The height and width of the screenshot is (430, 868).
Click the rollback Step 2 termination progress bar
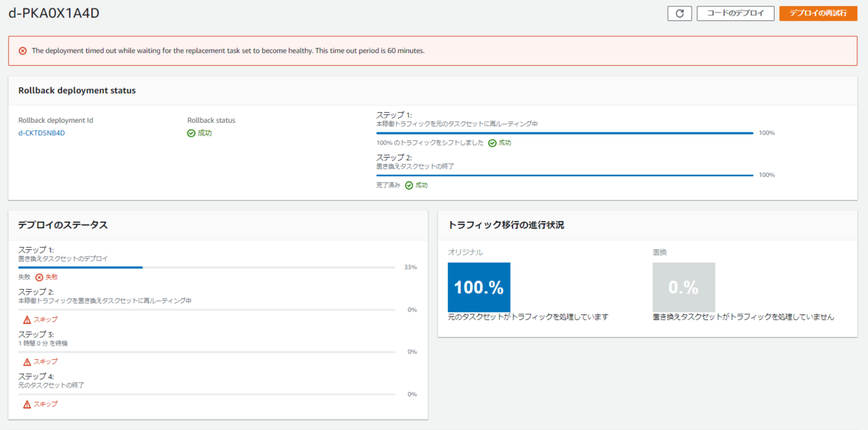[x=564, y=175]
